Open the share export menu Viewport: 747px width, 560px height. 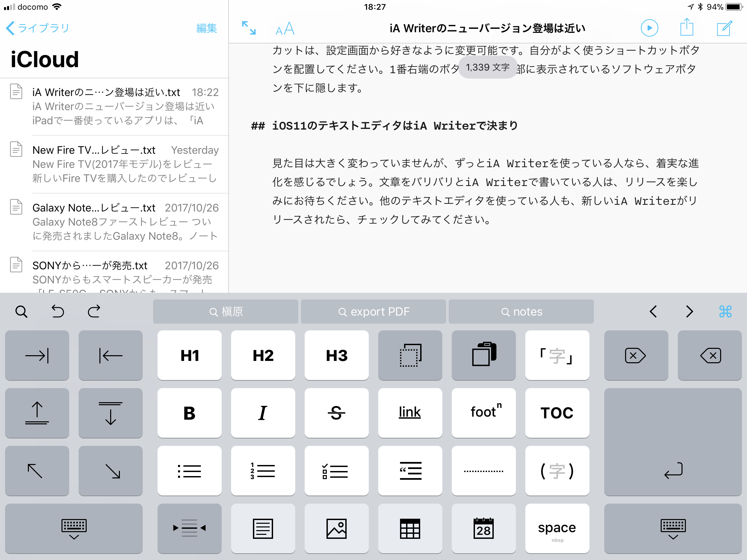tap(686, 27)
